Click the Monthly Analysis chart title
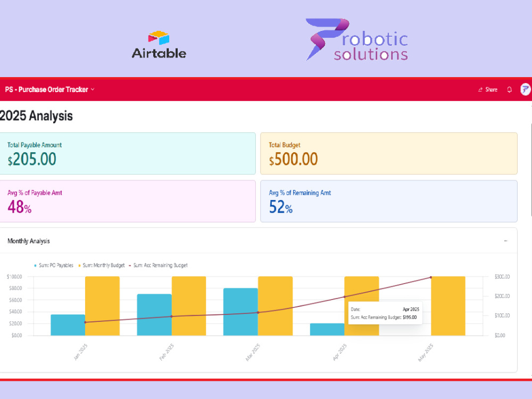The image size is (532, 399). [x=29, y=241]
